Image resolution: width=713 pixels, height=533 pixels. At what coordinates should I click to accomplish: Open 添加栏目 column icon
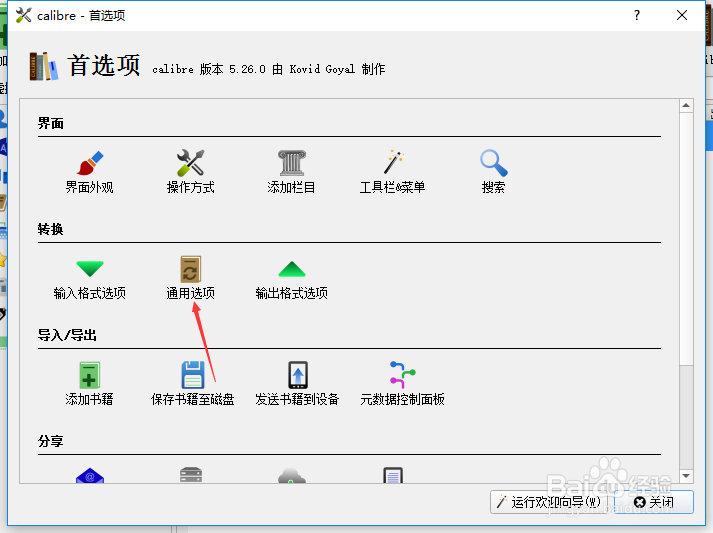[291, 163]
